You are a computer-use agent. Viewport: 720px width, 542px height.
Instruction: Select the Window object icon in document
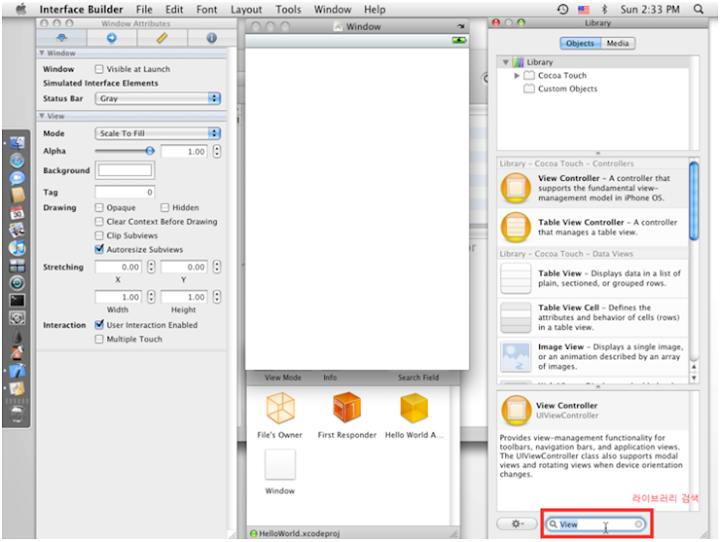[x=280, y=465]
